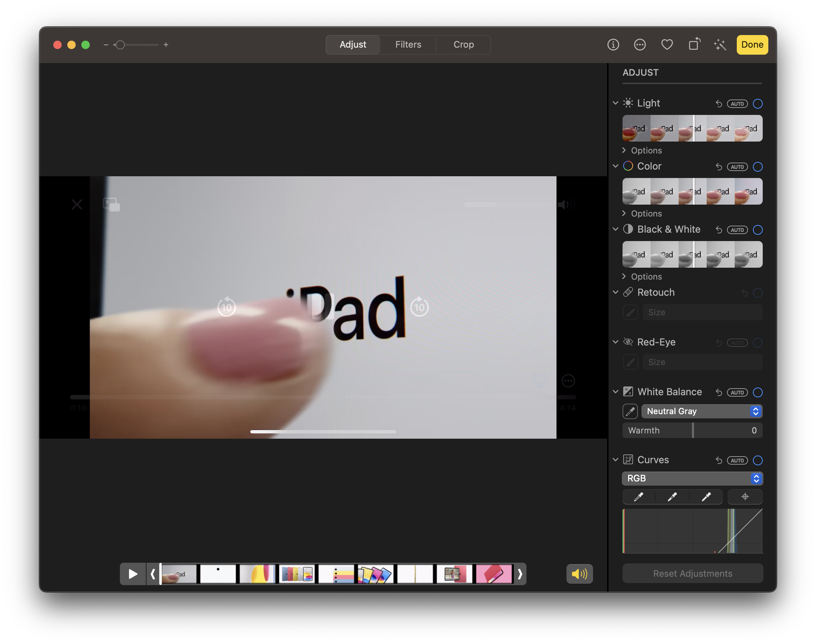Toggle the Light adjustment circle on
Image resolution: width=816 pixels, height=644 pixels.
(x=757, y=104)
